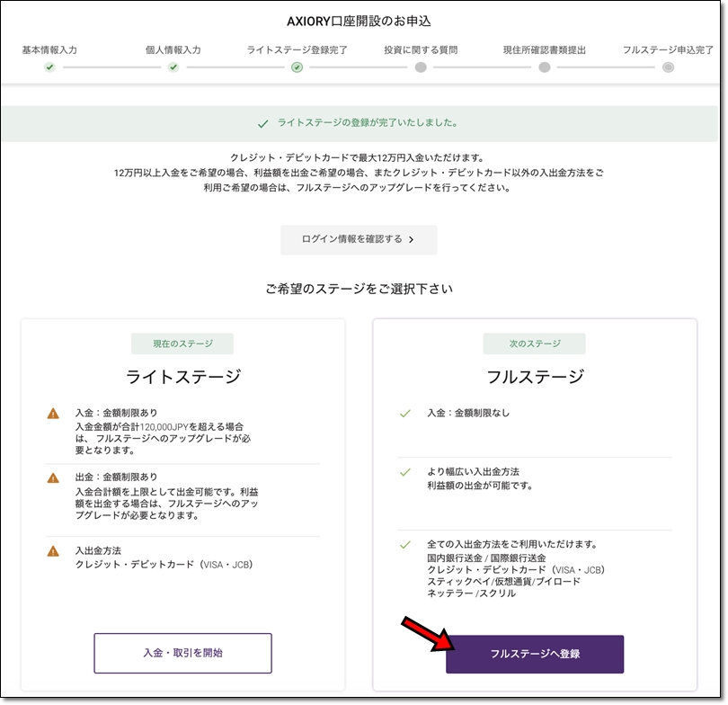Click 全ての入出金方法をご利用いただけます text
728x705 pixels.
click(512, 544)
